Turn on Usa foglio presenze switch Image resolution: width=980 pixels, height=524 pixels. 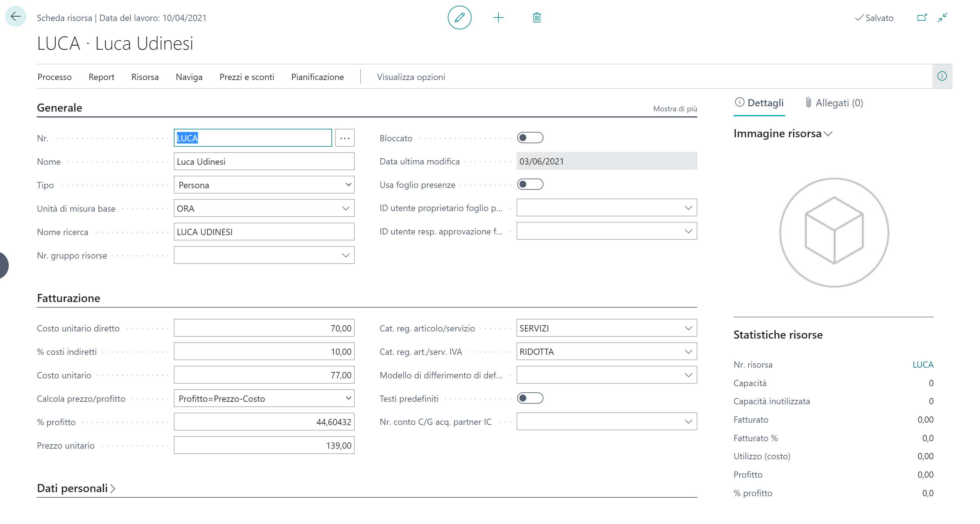(530, 184)
